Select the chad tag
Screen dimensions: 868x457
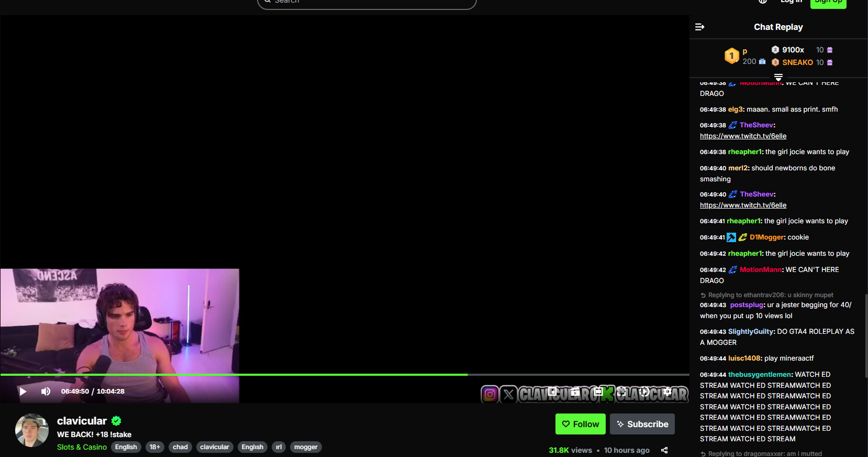[x=180, y=447]
